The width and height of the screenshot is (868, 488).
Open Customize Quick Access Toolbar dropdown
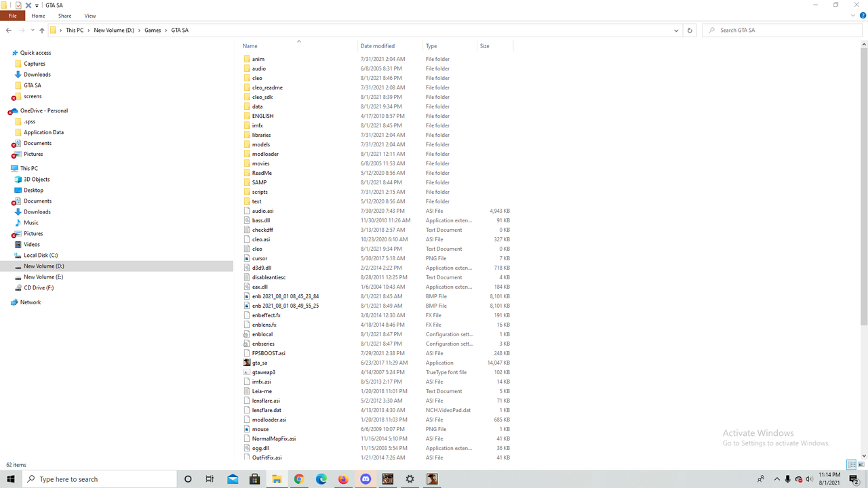(37, 5)
